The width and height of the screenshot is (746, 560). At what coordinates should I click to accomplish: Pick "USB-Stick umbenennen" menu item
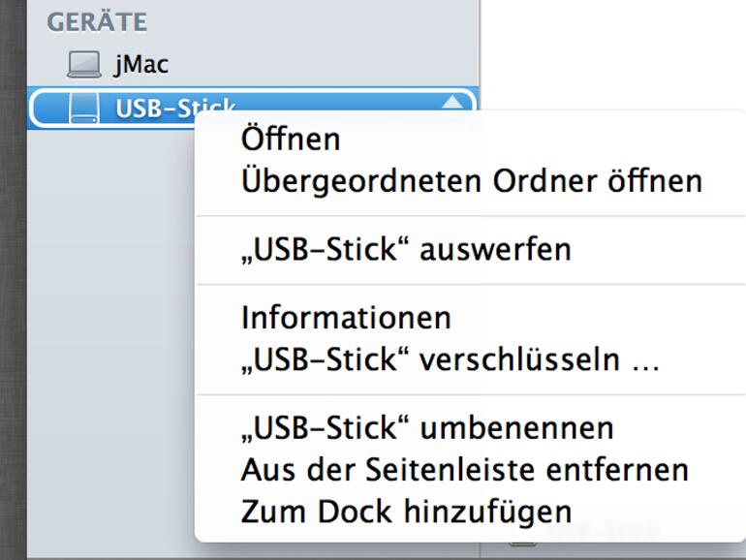pyautogui.click(x=427, y=427)
